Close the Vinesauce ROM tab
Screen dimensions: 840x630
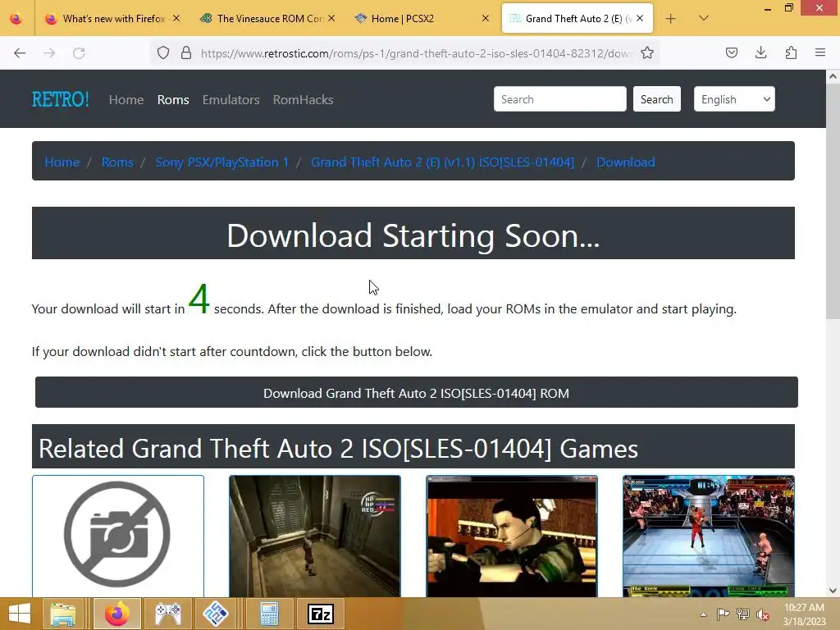[x=331, y=18]
